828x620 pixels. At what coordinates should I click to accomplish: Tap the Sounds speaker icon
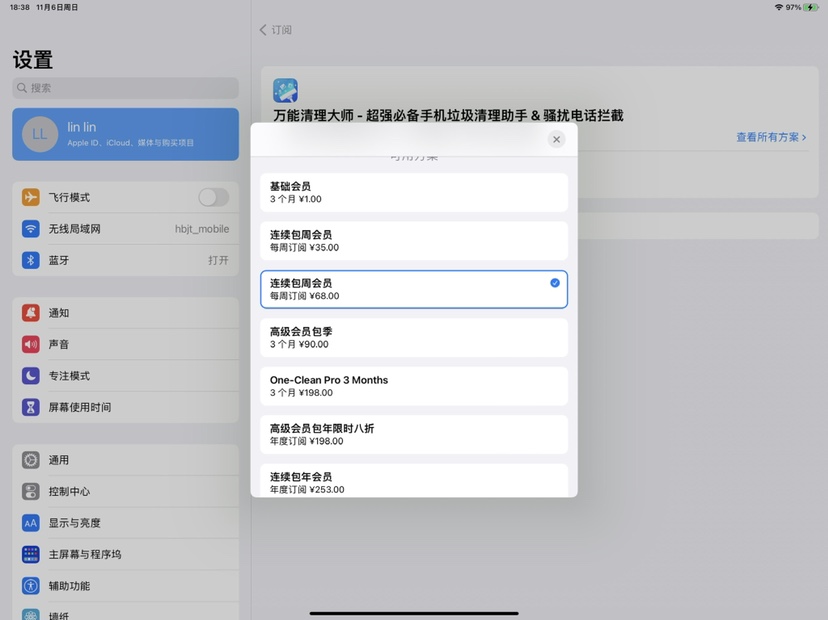[x=31, y=344]
